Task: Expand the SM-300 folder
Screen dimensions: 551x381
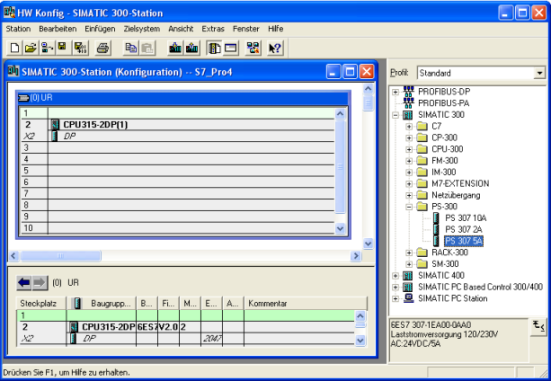Action: coord(409,264)
